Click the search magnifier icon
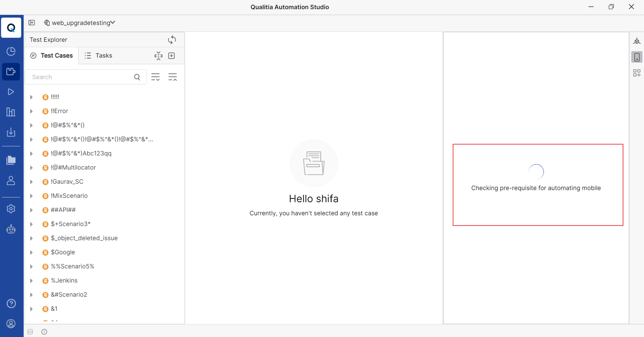 coord(137,77)
